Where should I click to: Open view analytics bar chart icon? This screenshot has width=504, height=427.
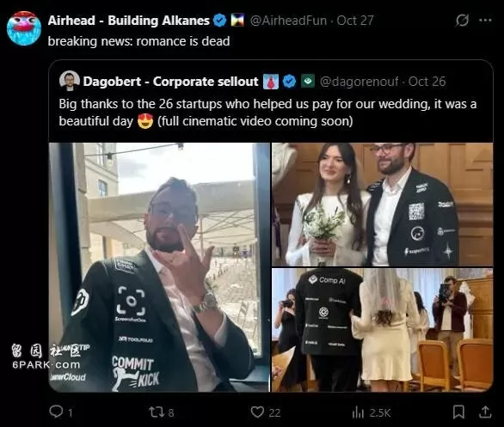[358, 412]
